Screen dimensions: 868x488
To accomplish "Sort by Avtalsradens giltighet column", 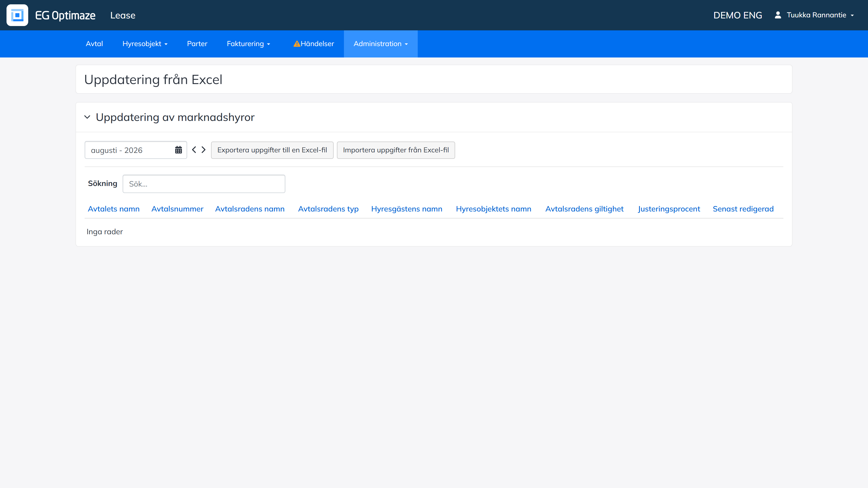I will click(x=585, y=209).
